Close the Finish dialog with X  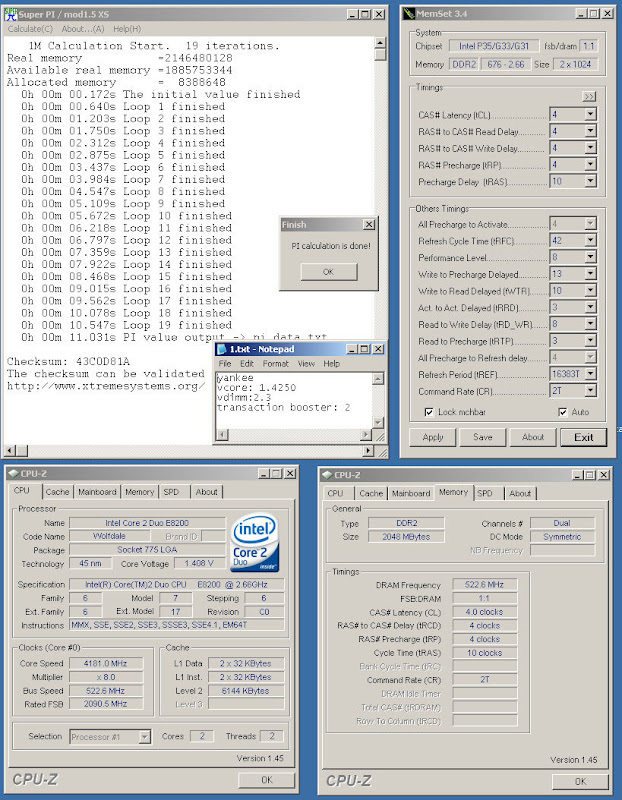pyautogui.click(x=369, y=224)
